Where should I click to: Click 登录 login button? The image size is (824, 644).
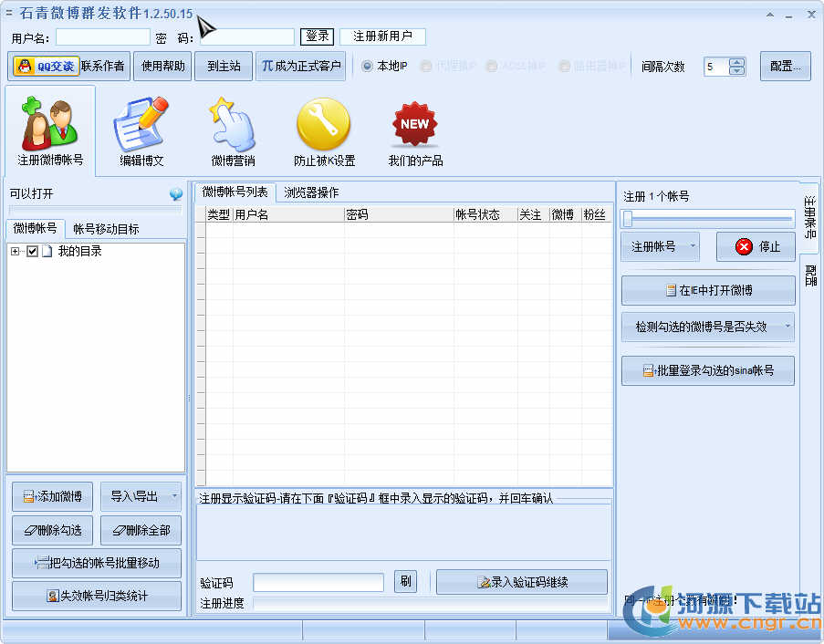click(x=318, y=36)
